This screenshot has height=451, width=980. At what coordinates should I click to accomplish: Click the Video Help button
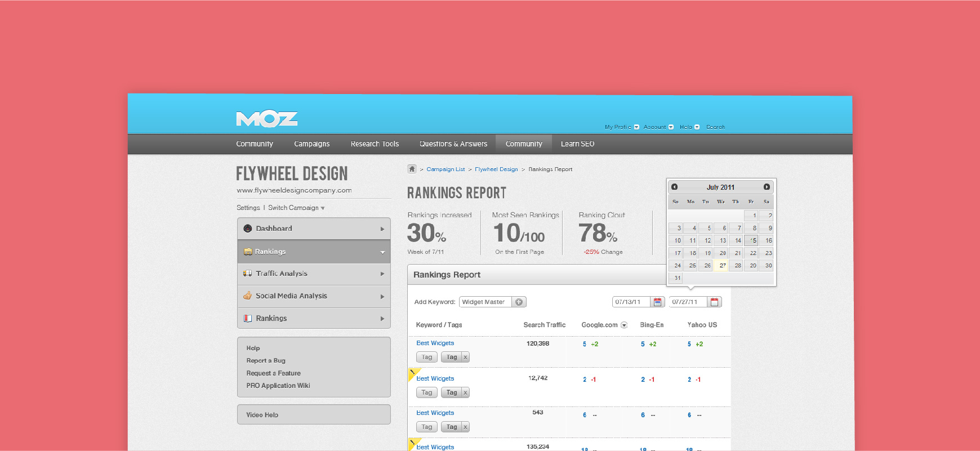tap(314, 414)
